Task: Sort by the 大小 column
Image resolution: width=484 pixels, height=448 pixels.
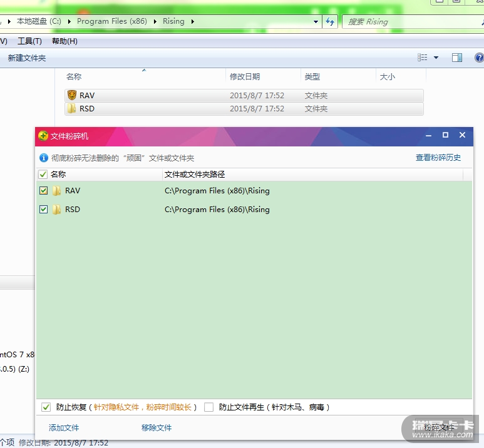Action: point(401,76)
